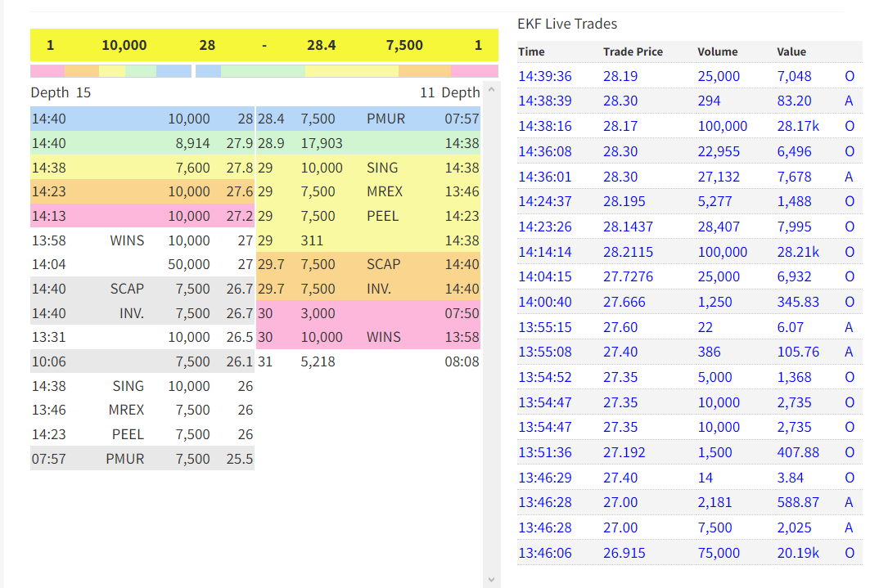
Task: Click the bid time "10:06" at 26.1
Action: pos(49,362)
